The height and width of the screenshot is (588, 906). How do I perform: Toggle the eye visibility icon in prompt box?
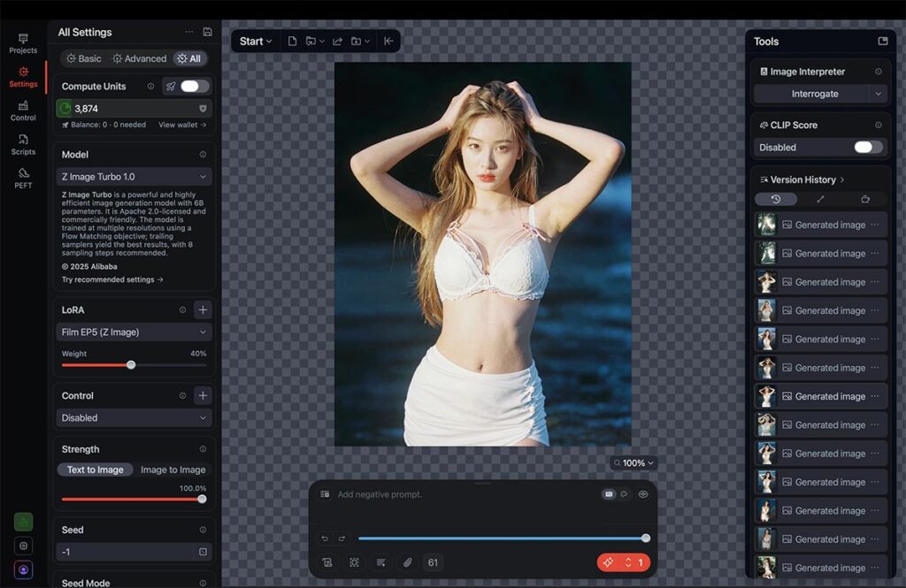pos(643,494)
